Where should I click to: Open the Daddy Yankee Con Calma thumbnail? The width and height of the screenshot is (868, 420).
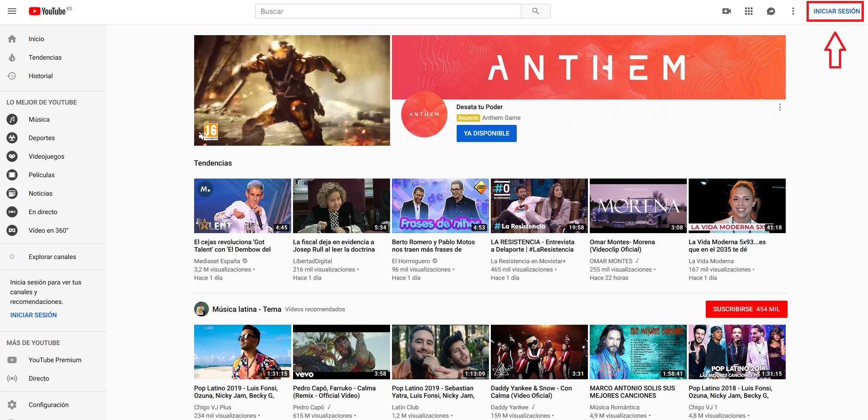pos(539,352)
